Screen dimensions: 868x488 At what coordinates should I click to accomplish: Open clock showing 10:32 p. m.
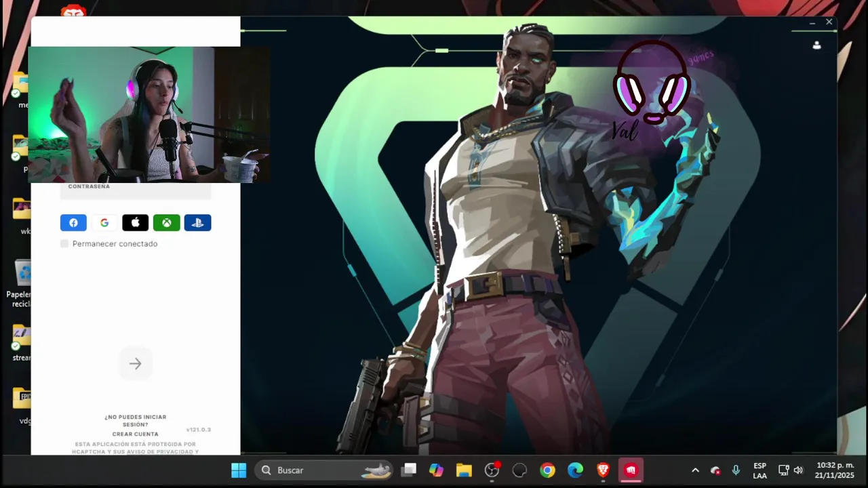835,470
